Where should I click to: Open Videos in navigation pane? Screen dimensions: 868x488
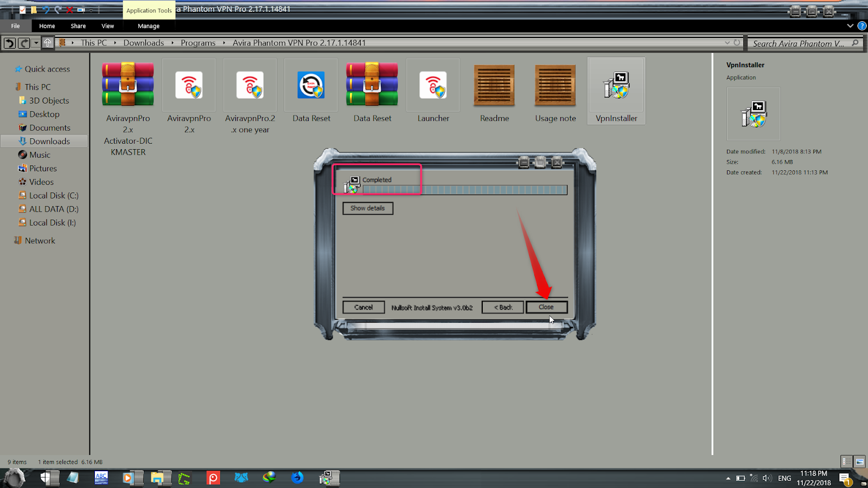click(40, 182)
